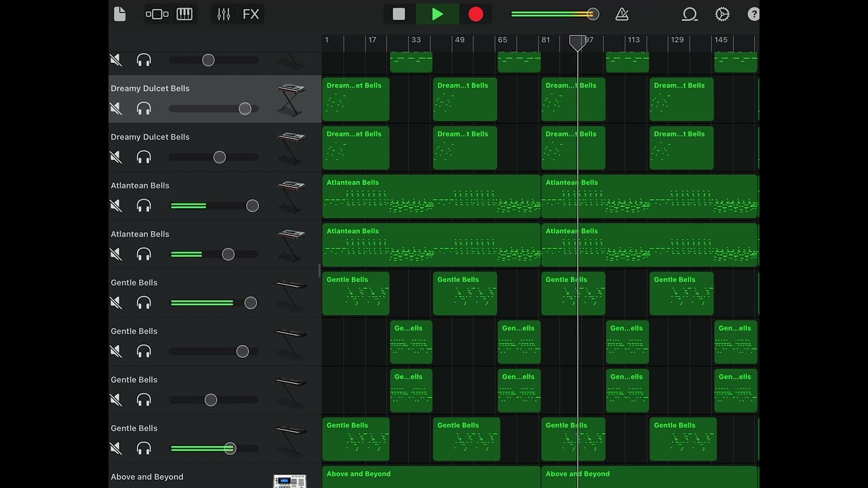
Task: Toggle the metronome
Action: coord(622,14)
